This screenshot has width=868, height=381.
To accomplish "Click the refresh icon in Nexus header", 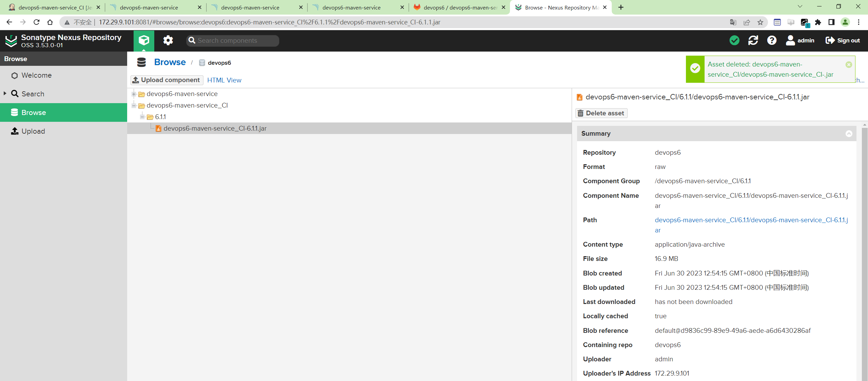I will point(753,40).
